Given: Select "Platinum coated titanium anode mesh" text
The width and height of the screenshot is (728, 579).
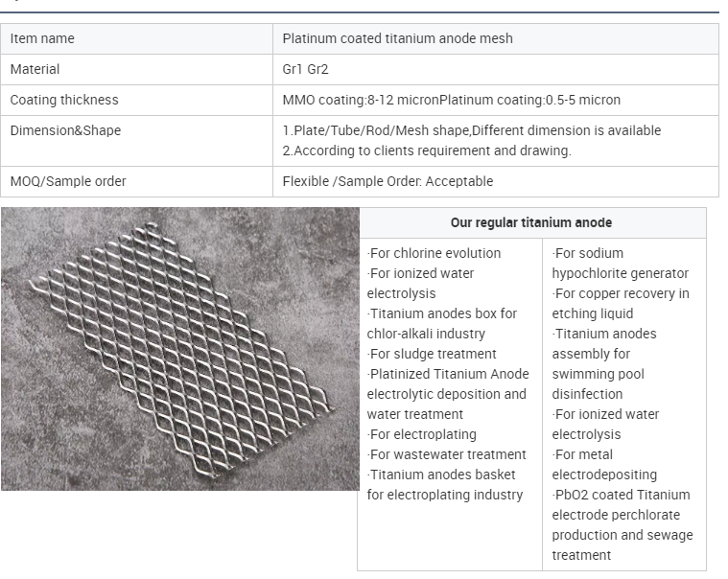Looking at the screenshot, I should pos(397,38).
